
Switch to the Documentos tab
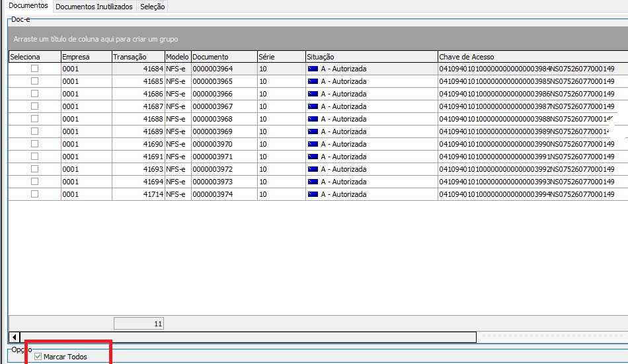[x=28, y=5]
